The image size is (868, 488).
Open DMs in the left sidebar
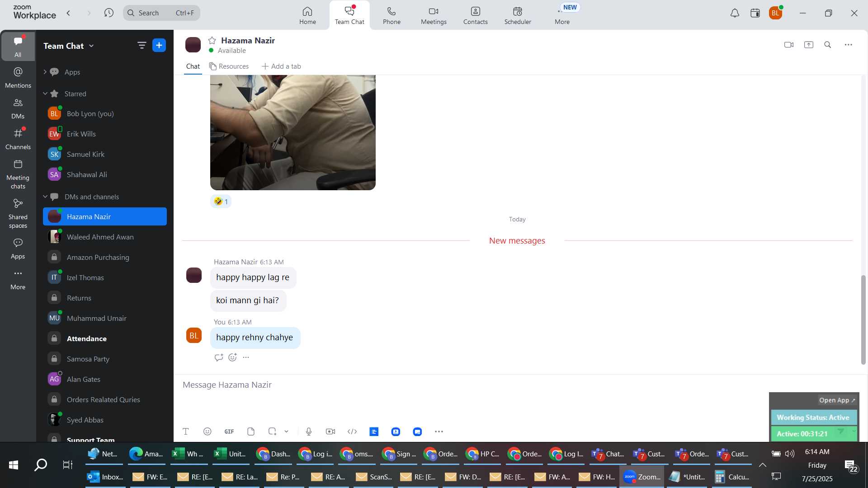pyautogui.click(x=18, y=108)
